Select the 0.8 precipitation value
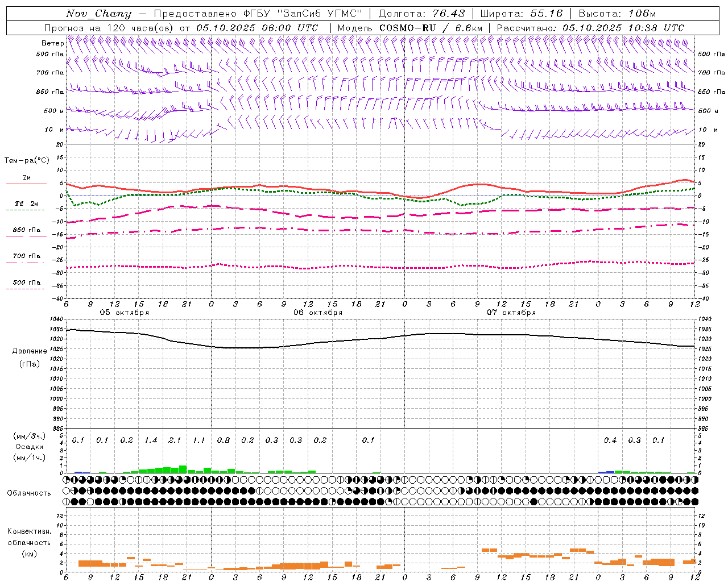 [x=223, y=440]
